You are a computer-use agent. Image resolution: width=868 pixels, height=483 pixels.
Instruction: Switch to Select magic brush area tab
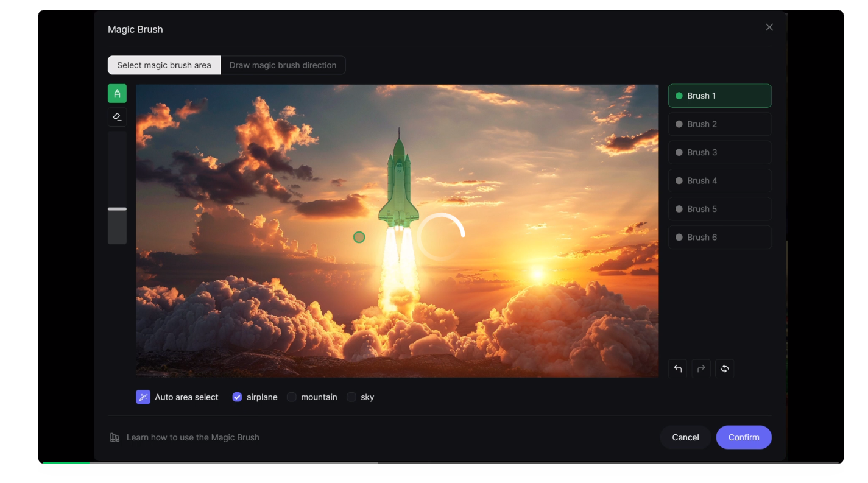pos(164,65)
